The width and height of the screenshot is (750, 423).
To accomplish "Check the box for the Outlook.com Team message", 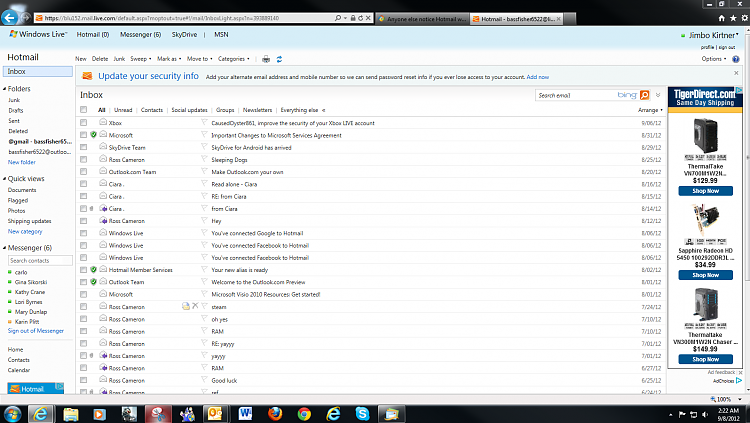I will [x=84, y=171].
